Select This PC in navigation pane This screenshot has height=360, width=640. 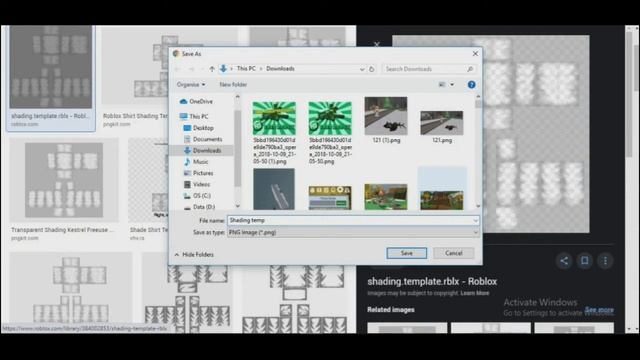tap(194, 116)
